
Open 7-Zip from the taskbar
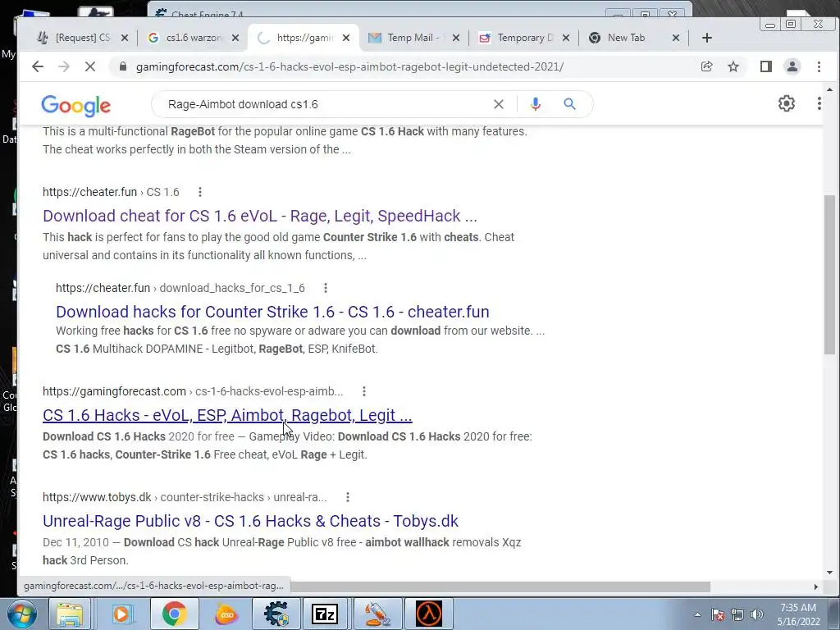pyautogui.click(x=325, y=614)
